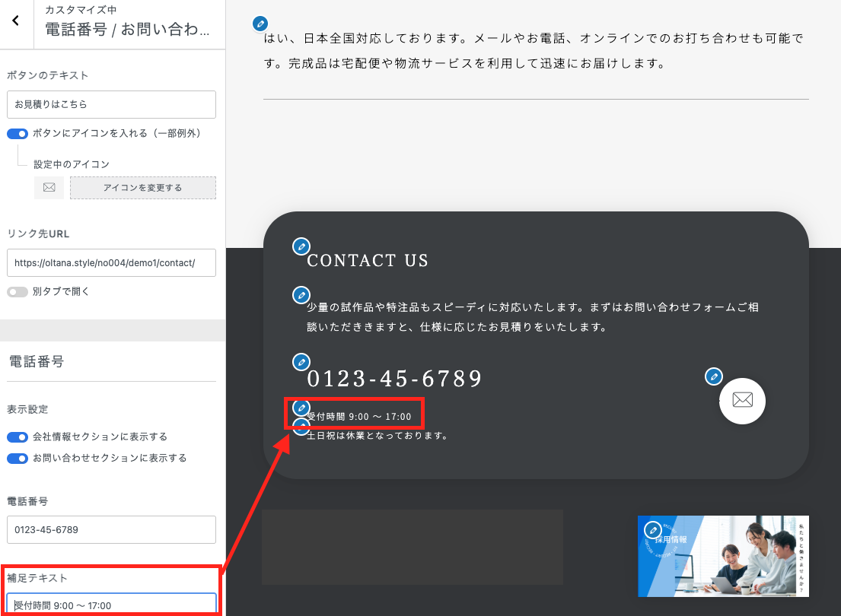Disable お問い合わせセクションに表示する toggle

18,458
